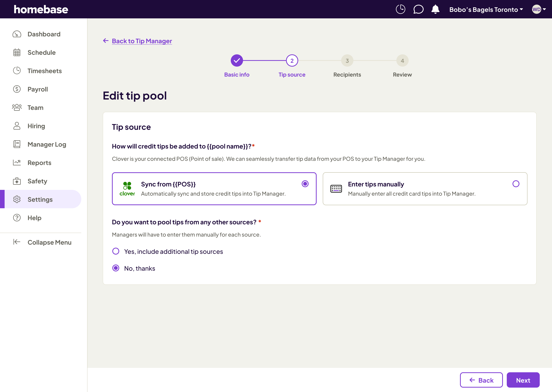Go to Team in the sidebar
The width and height of the screenshot is (552, 392).
[x=35, y=108]
